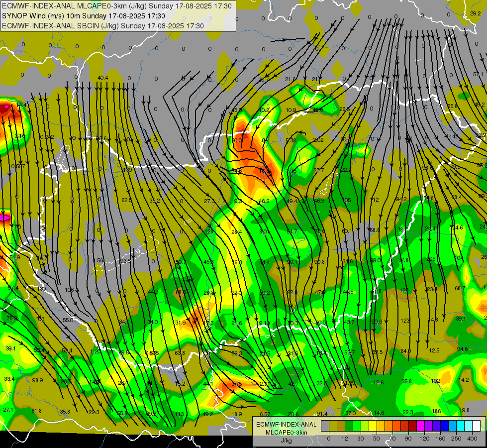The height and width of the screenshot is (448, 487).
Task: Click the olive swatch in the legend
Action: coord(333,426)
